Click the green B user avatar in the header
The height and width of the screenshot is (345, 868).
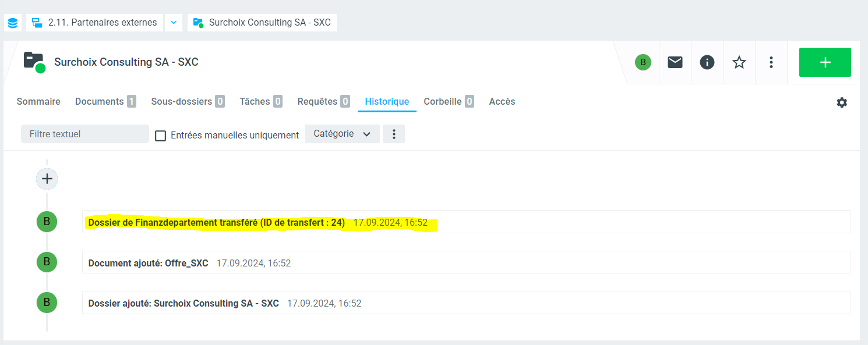click(643, 62)
